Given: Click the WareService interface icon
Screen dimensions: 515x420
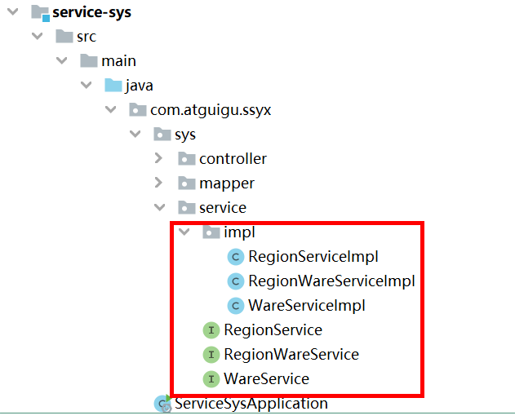Looking at the screenshot, I should (212, 379).
